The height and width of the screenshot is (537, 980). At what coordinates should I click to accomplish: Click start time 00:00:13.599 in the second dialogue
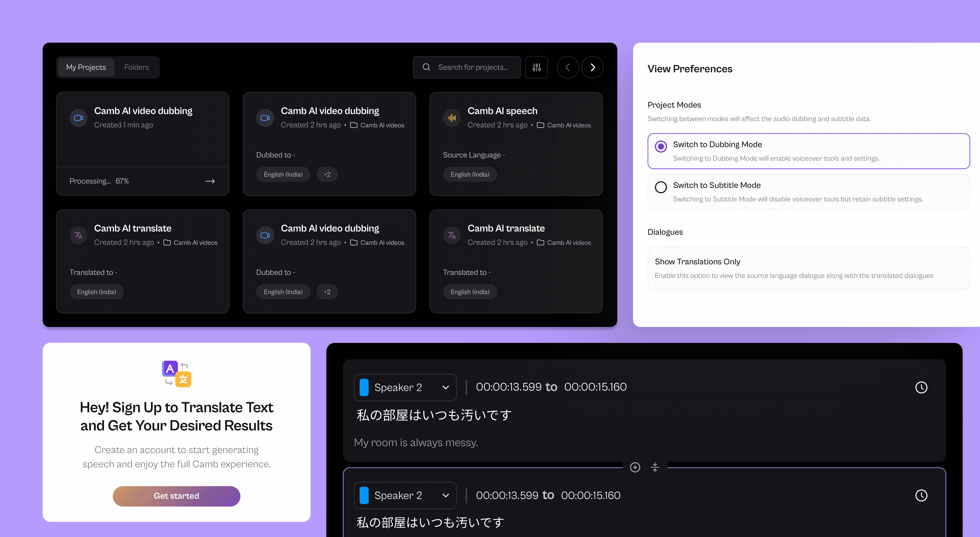coord(507,495)
